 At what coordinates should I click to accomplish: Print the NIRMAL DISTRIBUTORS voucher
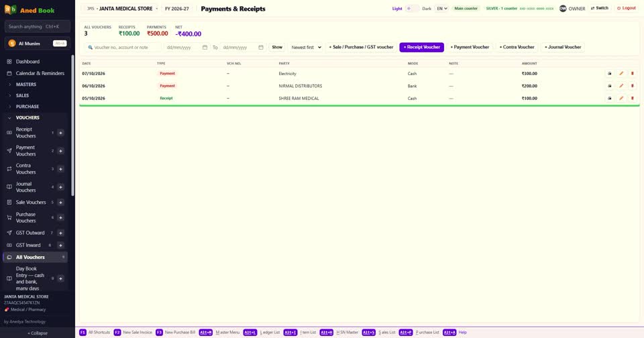[610, 86]
